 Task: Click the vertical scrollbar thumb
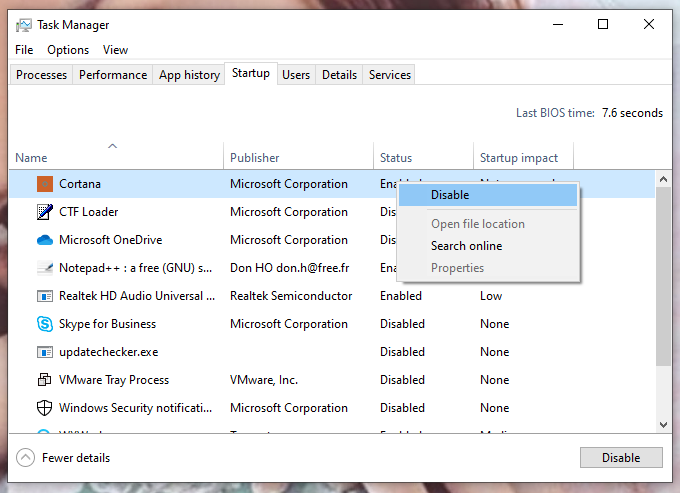663,277
